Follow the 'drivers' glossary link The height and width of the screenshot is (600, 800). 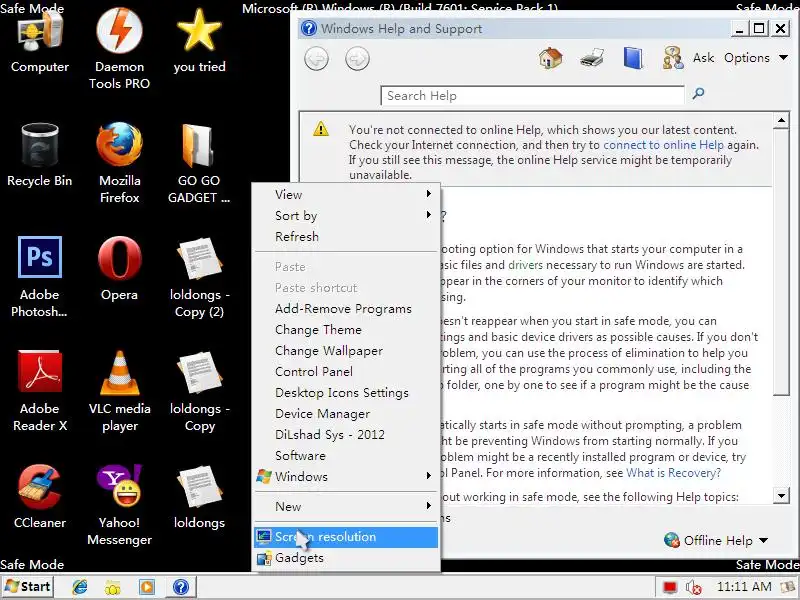[526, 265]
